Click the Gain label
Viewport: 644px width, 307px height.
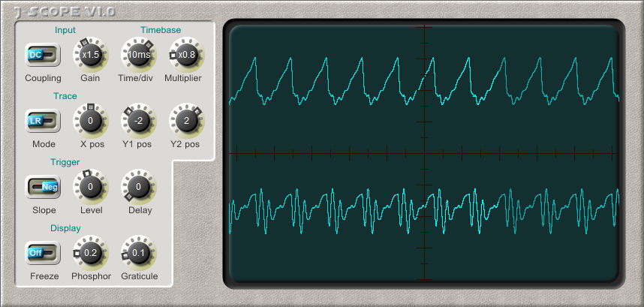90,78
